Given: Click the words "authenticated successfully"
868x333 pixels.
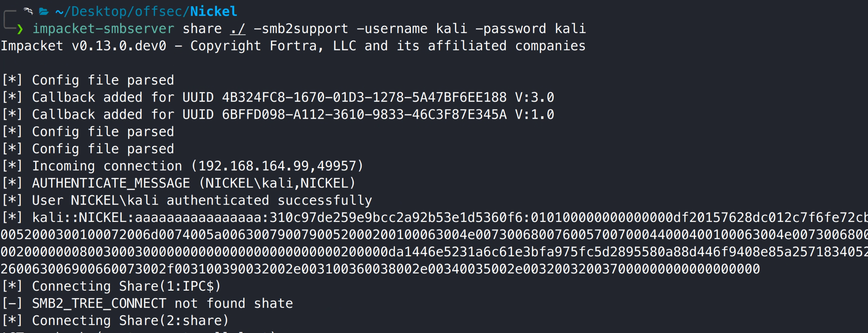Looking at the screenshot, I should click(269, 200).
